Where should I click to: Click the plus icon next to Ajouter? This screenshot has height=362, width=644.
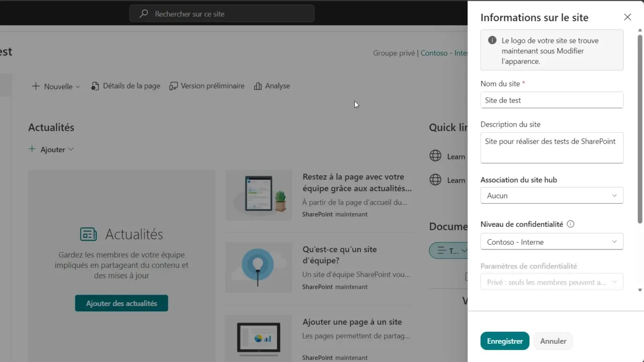pyautogui.click(x=32, y=149)
